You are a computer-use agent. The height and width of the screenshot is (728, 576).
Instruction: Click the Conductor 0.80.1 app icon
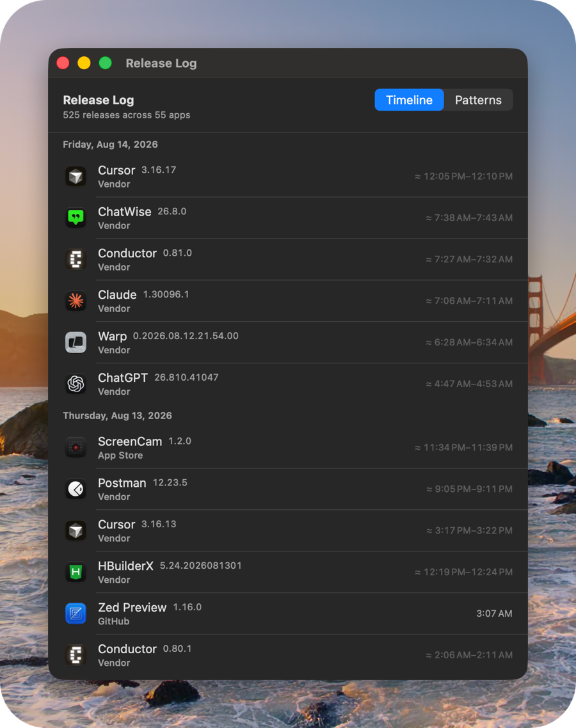[76, 655]
